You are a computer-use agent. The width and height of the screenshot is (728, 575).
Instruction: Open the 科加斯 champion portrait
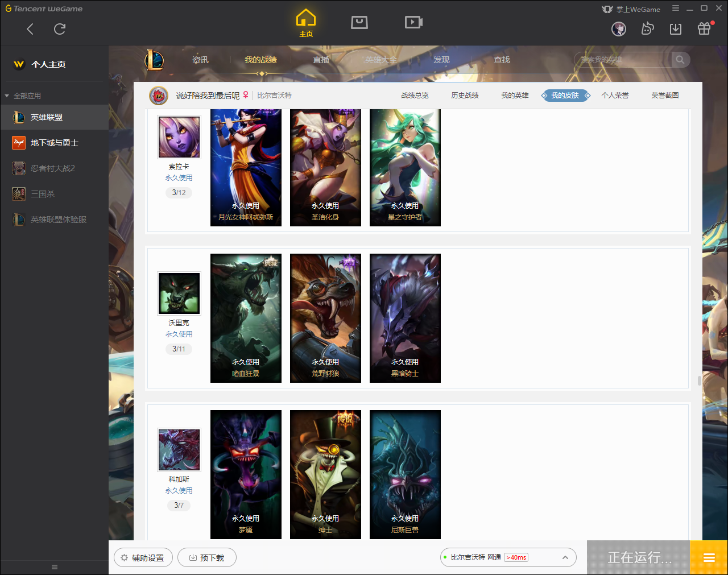click(x=179, y=450)
